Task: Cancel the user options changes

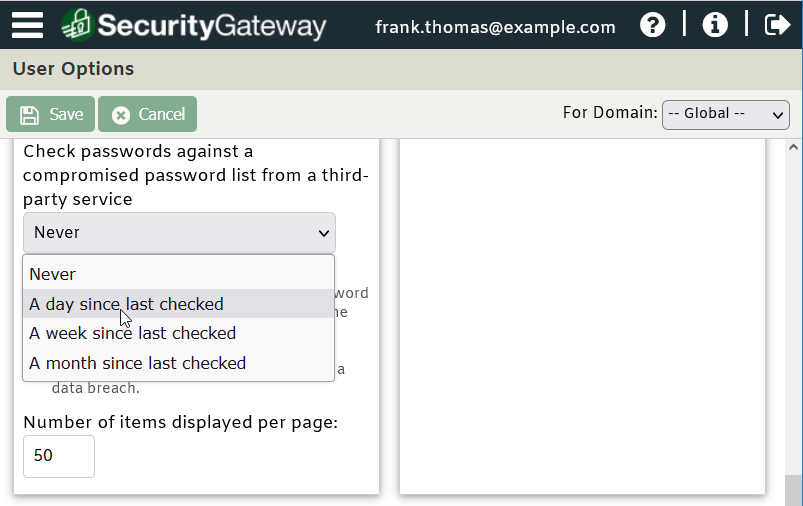Action: [147, 114]
